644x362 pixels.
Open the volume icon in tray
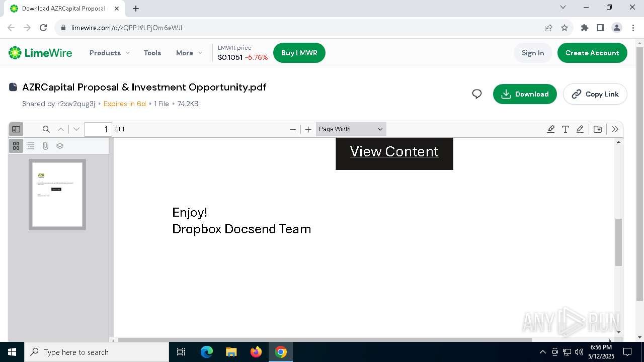coord(579,352)
